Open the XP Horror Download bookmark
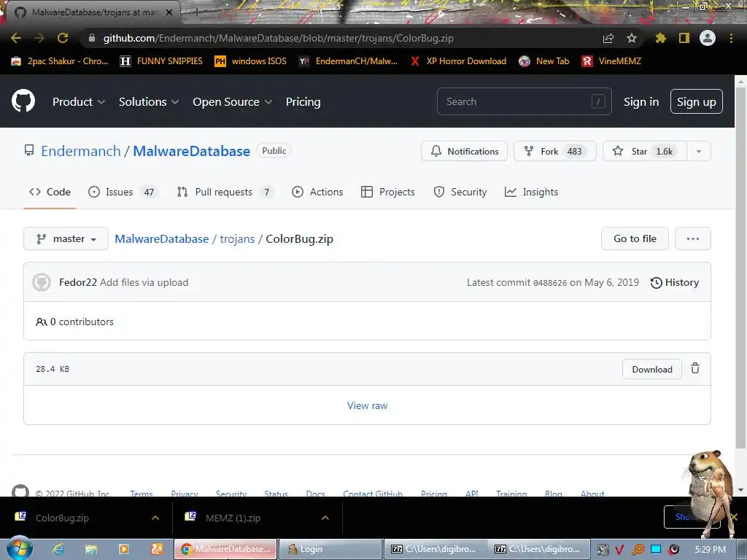 point(458,61)
